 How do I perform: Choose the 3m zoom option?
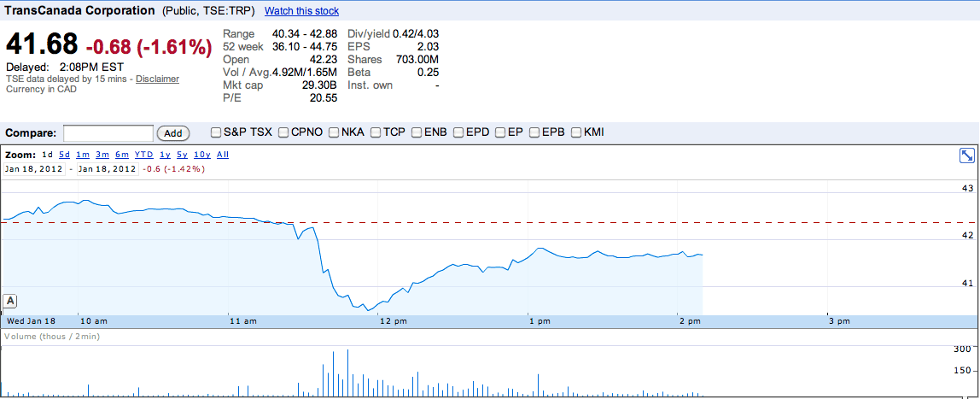pyautogui.click(x=102, y=155)
